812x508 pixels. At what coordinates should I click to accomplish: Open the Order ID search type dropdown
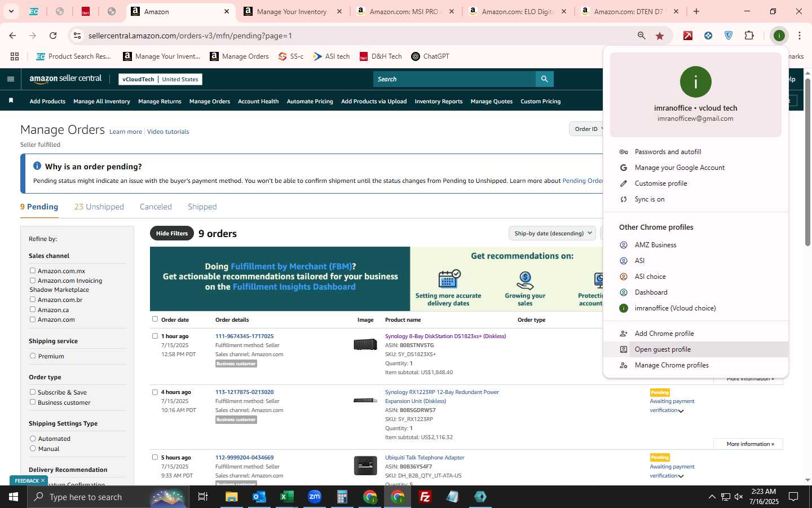[x=587, y=129]
